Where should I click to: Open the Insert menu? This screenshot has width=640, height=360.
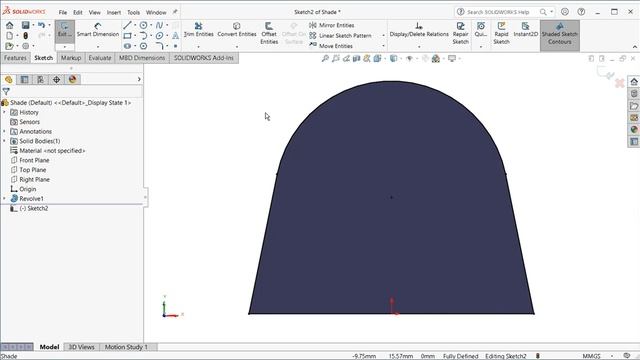click(114, 12)
